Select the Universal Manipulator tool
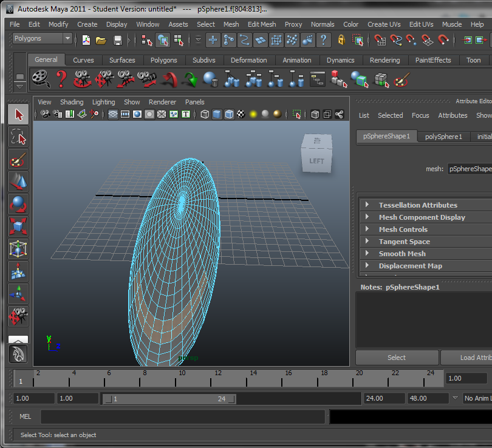The image size is (492, 448). [x=18, y=249]
